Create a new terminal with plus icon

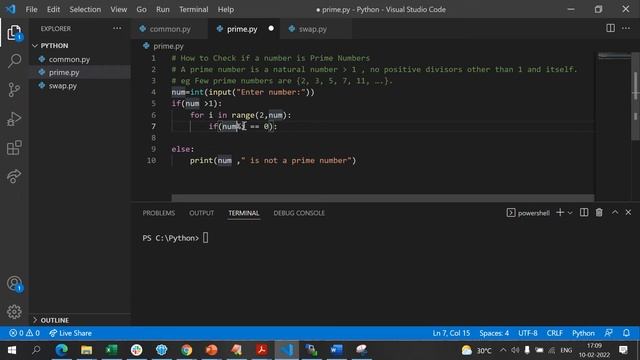click(560, 213)
